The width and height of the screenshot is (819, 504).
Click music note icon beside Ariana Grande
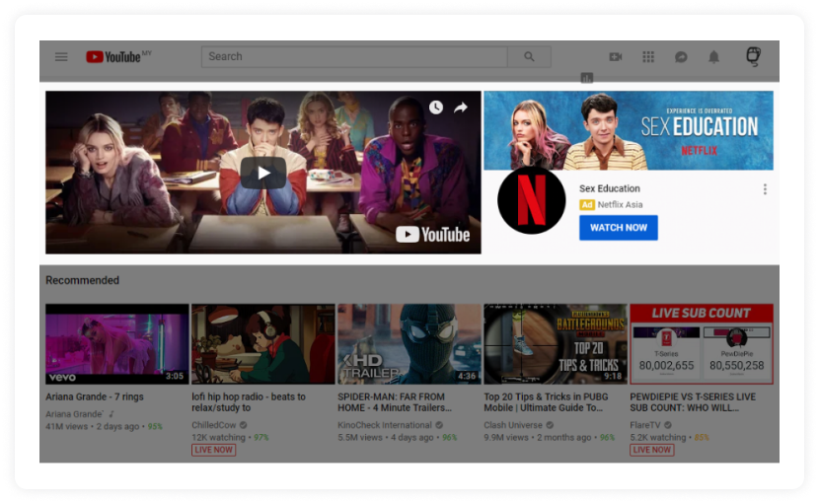click(x=112, y=414)
